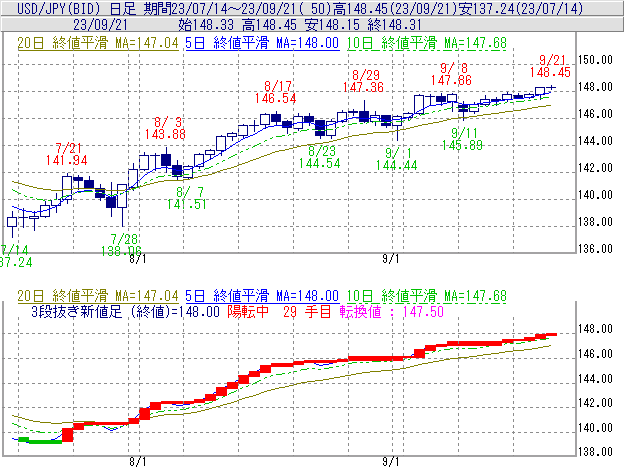Click the 9/11 145.89 low label
Image resolution: width=624 pixels, height=475 pixels.
pos(462,139)
